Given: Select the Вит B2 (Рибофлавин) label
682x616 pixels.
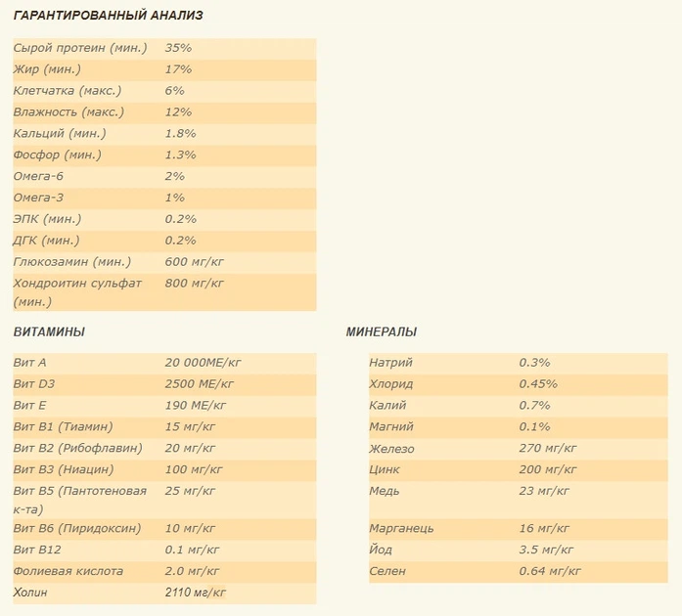Looking at the screenshot, I should (77, 448).
